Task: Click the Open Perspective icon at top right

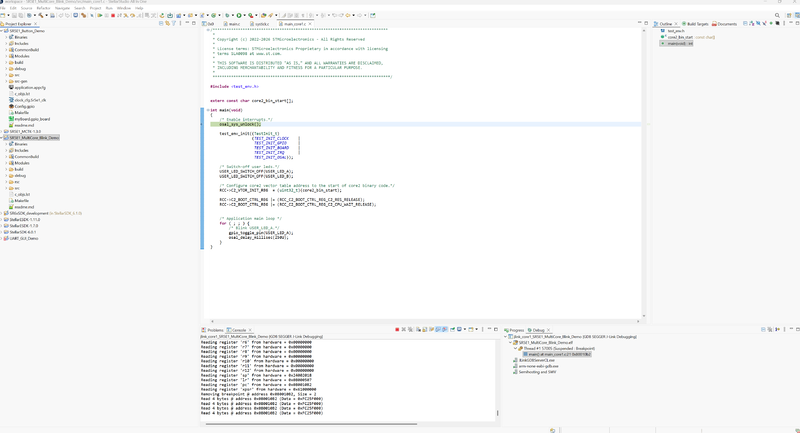Action: (789, 15)
